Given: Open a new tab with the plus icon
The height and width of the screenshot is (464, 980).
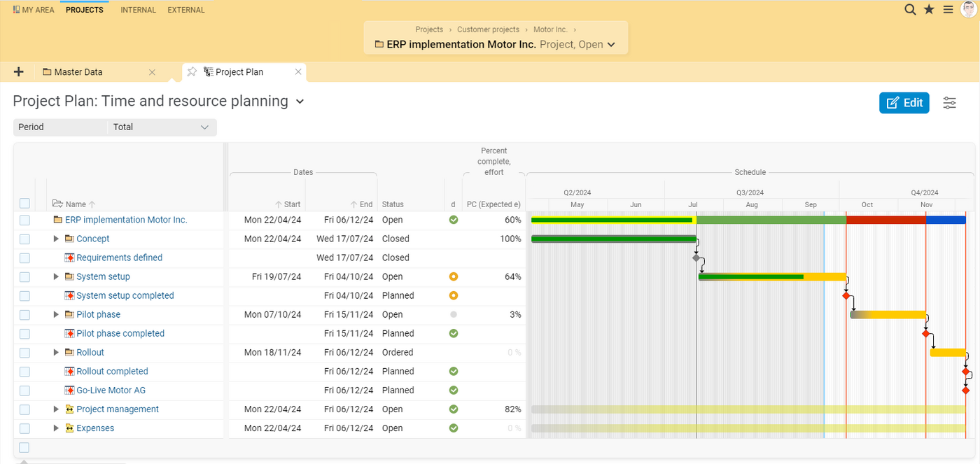Looking at the screenshot, I should 18,71.
